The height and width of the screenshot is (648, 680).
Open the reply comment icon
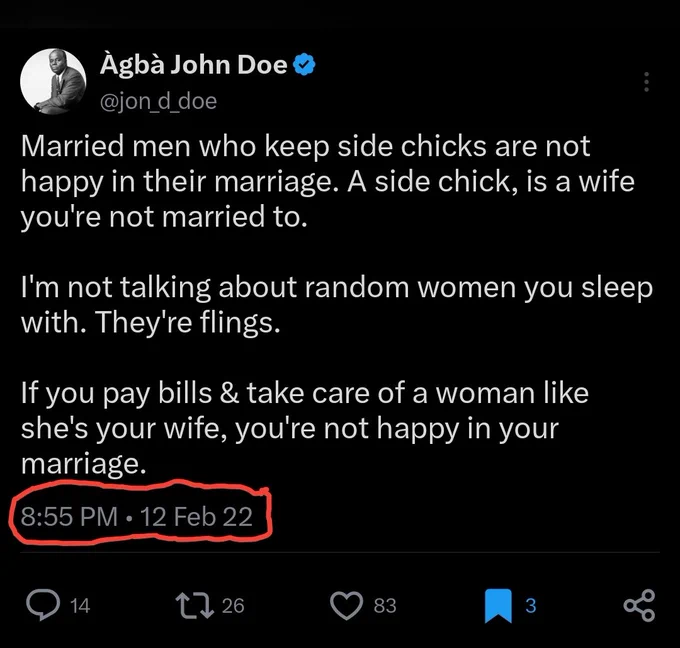coord(43,605)
